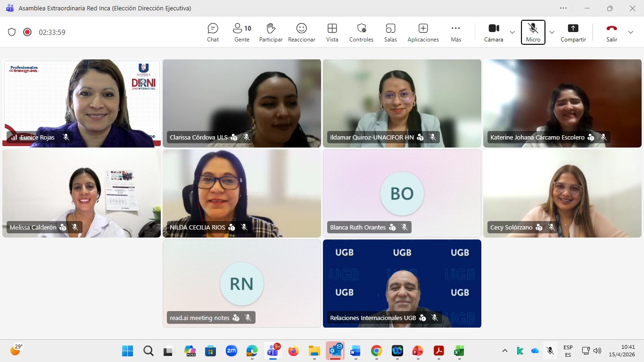Image resolution: width=644 pixels, height=362 pixels.
Task: Expand the microphone options arrow
Action: tap(552, 32)
